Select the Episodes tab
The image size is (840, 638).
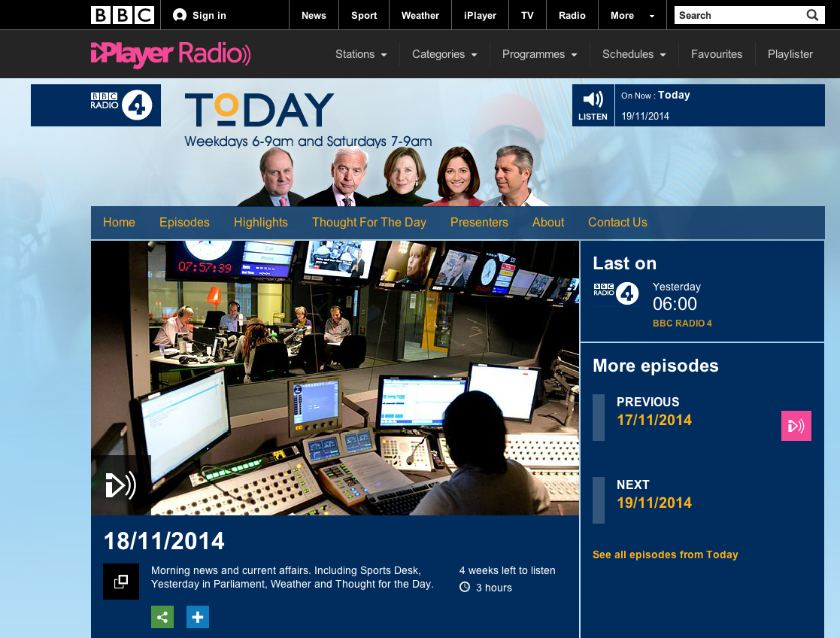184,223
